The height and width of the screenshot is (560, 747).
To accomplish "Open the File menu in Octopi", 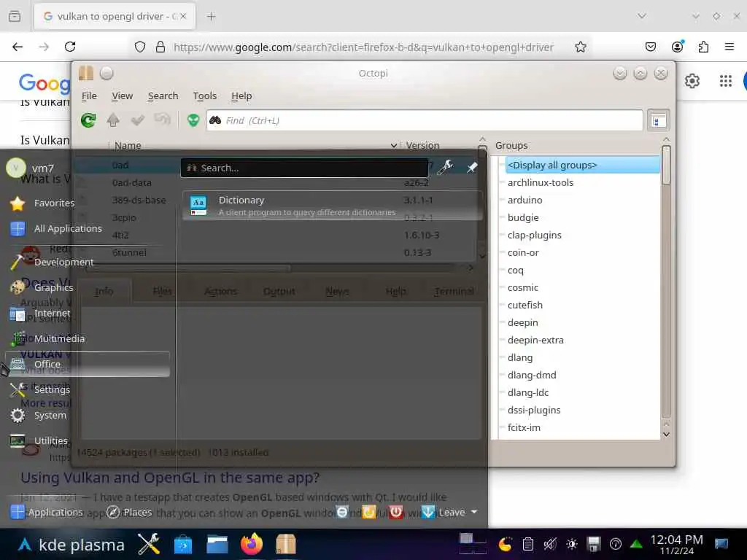I will tap(88, 96).
